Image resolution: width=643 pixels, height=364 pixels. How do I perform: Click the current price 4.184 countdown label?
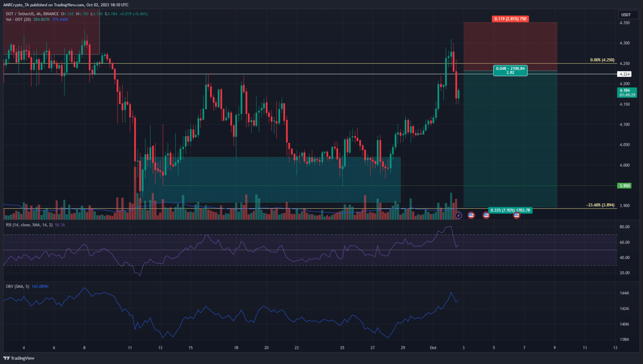click(627, 92)
